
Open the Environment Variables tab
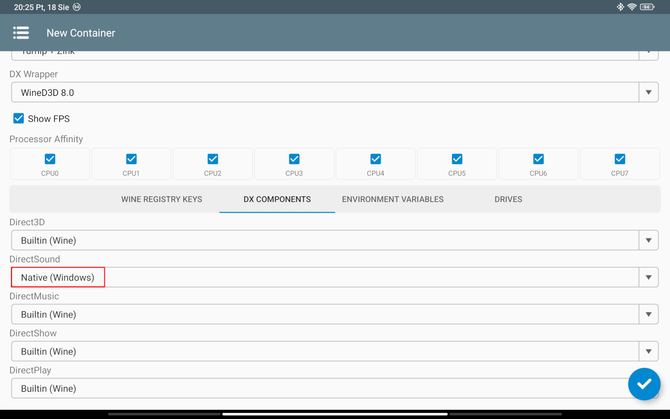[x=393, y=199]
